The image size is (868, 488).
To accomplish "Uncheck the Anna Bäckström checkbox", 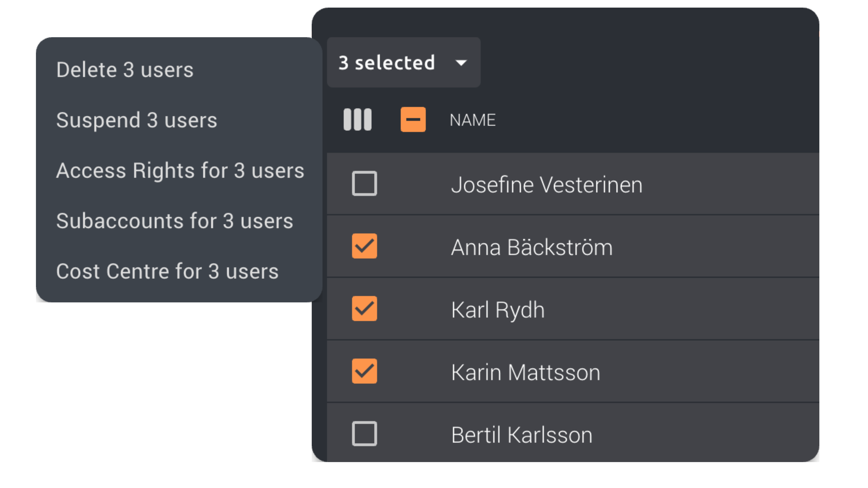I will point(364,246).
